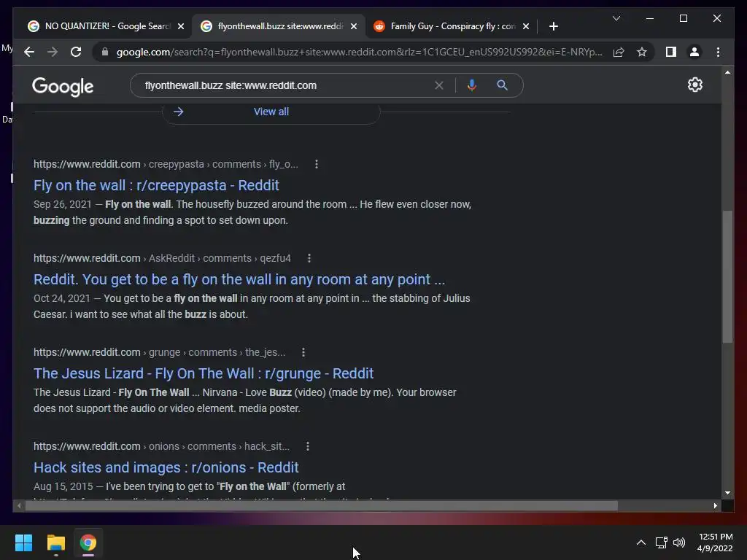Click the Google search magnifier button

pos(502,85)
